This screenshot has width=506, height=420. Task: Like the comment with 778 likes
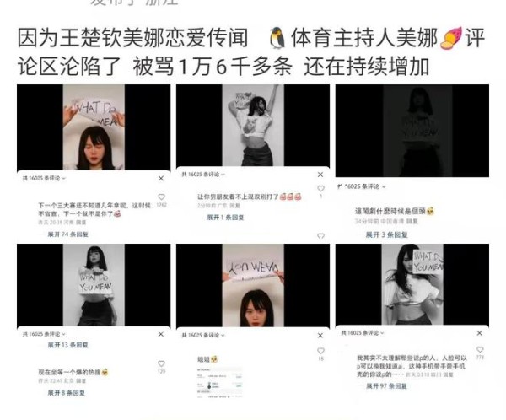[x=480, y=349]
